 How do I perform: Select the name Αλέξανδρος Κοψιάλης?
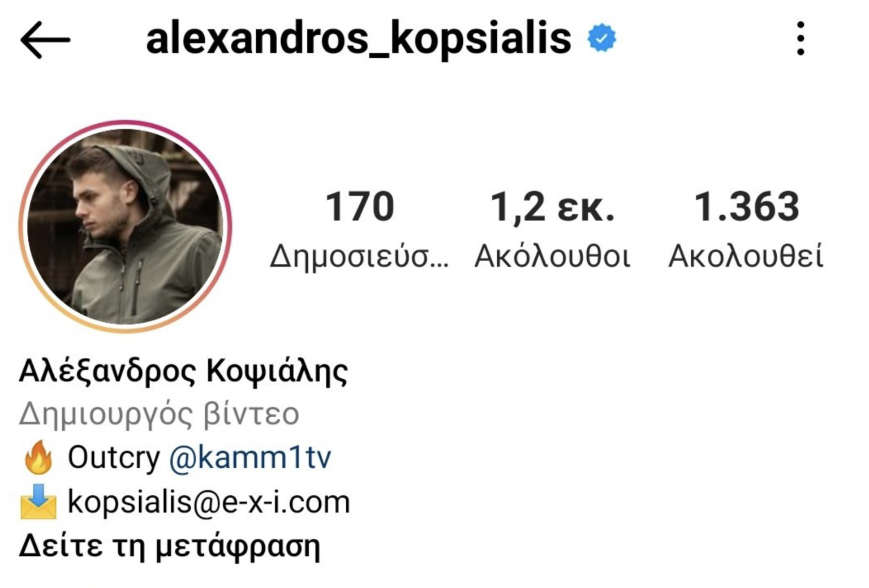coord(183,372)
